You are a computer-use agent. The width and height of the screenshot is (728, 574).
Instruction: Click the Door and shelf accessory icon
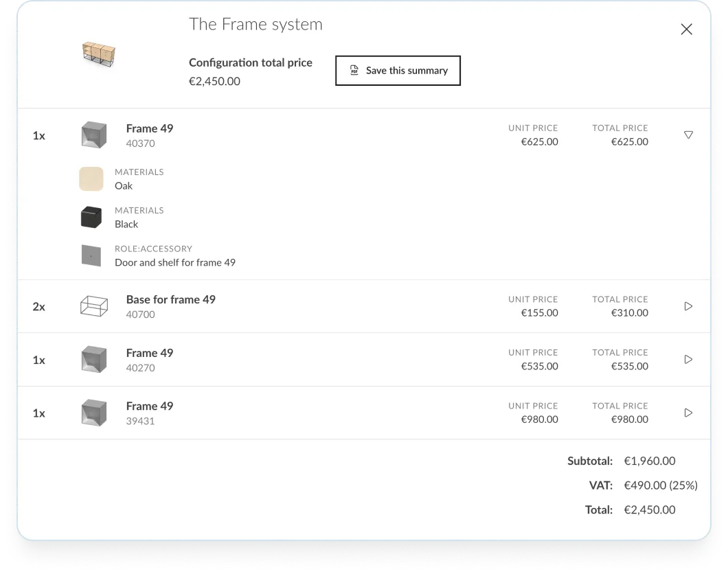click(91, 255)
